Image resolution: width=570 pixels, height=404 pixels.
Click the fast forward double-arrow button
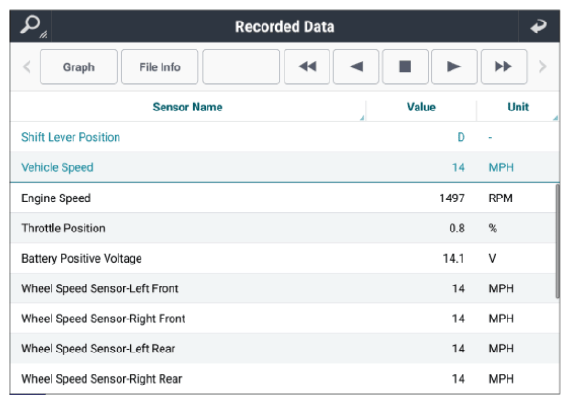[504, 67]
